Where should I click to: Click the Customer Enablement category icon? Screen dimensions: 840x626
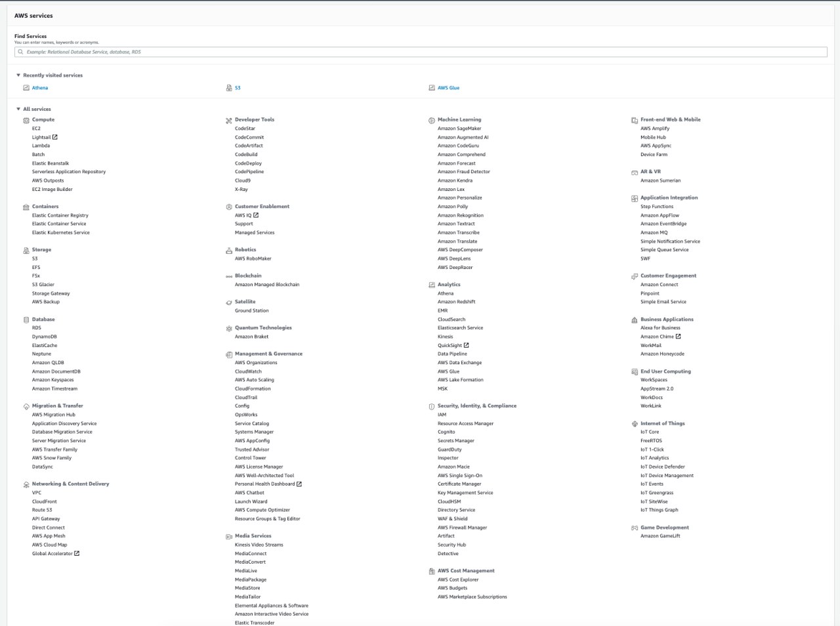(x=229, y=207)
